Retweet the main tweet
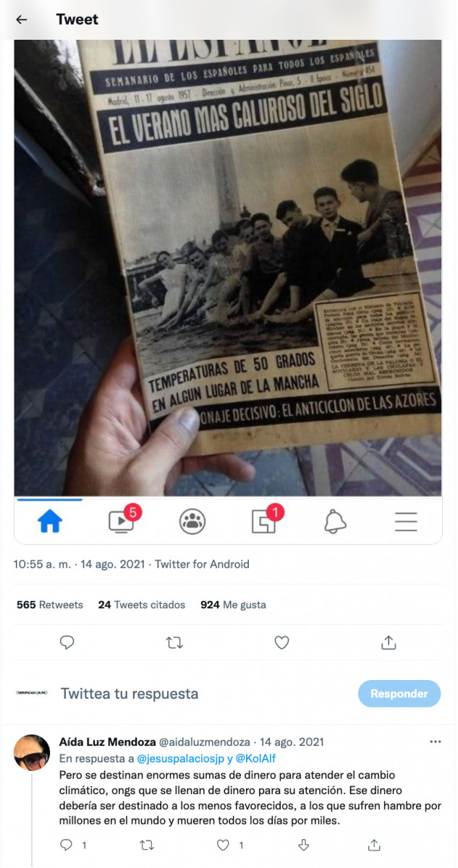This screenshot has height=868, width=458. (174, 642)
